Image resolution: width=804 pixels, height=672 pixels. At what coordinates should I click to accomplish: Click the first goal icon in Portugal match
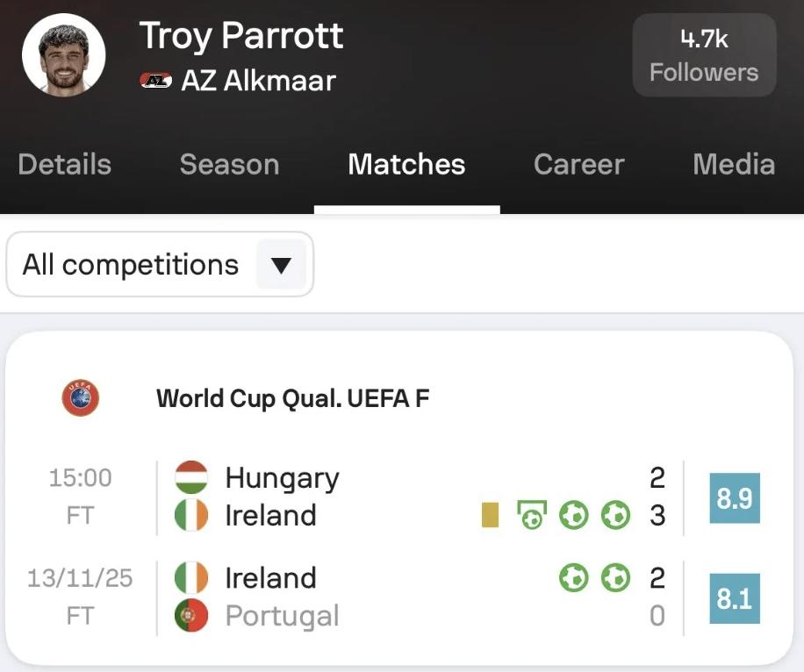573,578
